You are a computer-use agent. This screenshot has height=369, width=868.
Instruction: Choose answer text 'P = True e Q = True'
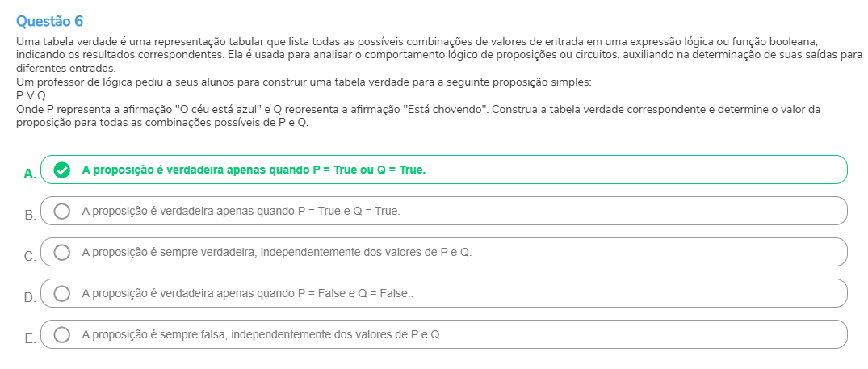click(x=348, y=211)
